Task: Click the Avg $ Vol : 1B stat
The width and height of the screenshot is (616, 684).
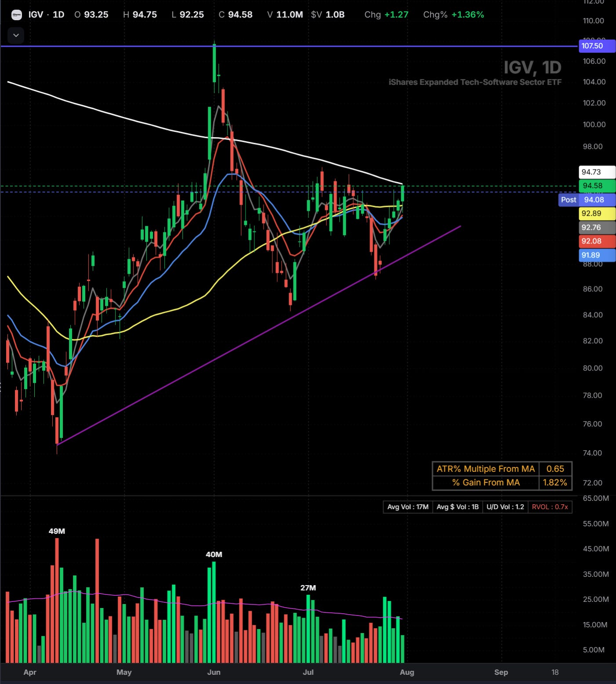Action: [x=457, y=507]
